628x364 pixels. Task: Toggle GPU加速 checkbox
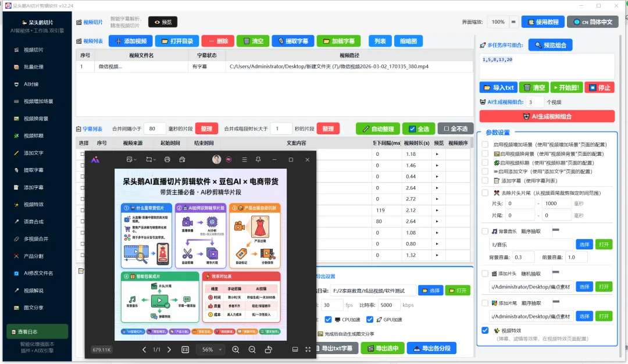pyautogui.click(x=370, y=320)
